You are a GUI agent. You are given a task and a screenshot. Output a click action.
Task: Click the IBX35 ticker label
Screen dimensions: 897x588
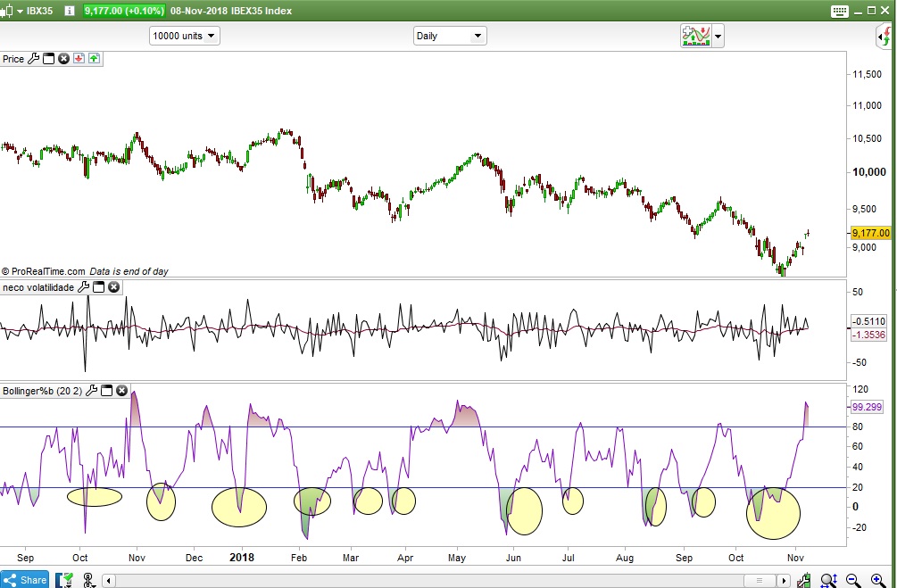(x=39, y=11)
